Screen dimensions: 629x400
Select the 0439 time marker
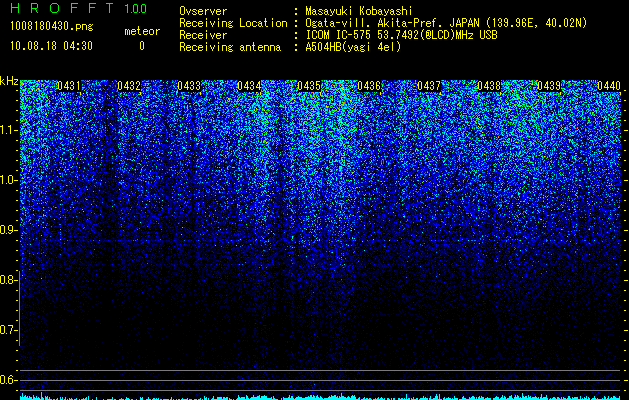coord(549,86)
